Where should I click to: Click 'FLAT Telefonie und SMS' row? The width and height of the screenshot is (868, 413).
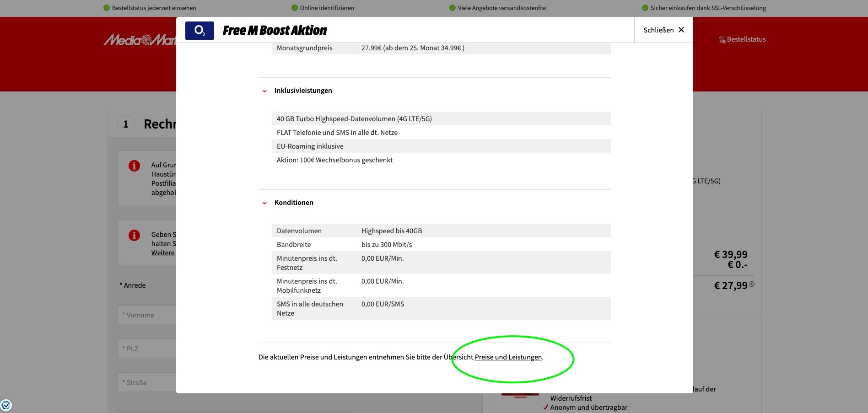(441, 132)
